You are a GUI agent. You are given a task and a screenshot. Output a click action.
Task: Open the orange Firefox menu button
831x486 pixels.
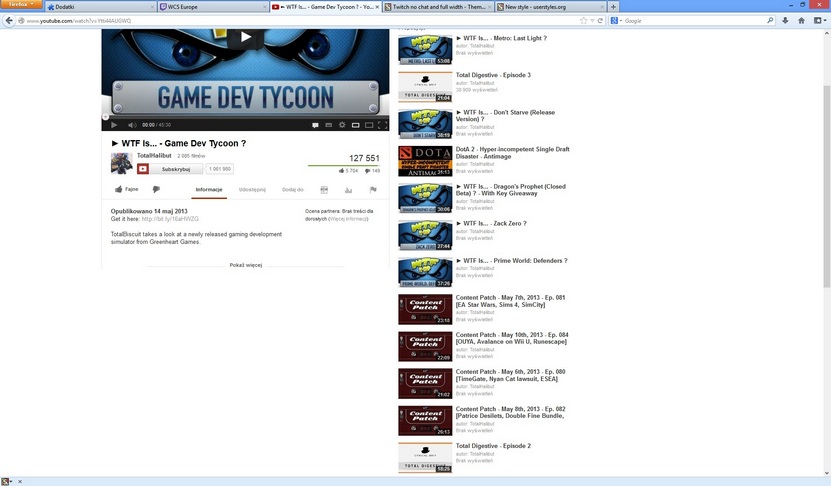coord(21,4)
